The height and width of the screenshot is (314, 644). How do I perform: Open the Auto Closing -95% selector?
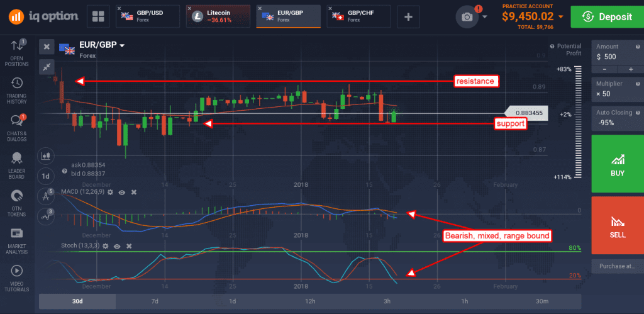618,118
